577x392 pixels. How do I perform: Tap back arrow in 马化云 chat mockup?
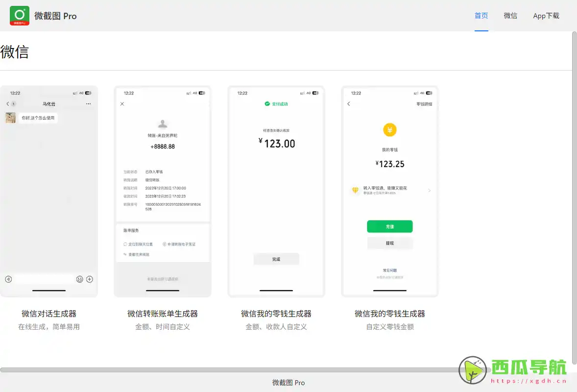tap(8, 104)
